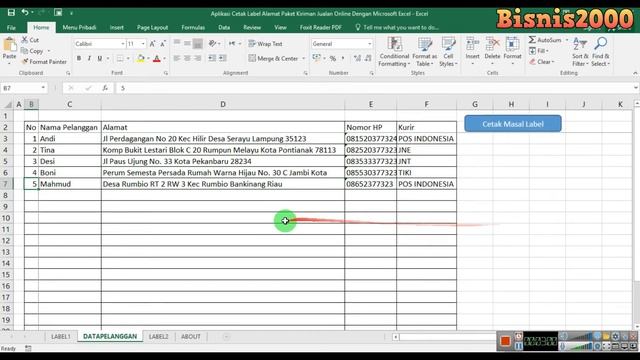Switch to the ABOUT sheet
Viewport: 640px width, 360px height.
(x=191, y=336)
